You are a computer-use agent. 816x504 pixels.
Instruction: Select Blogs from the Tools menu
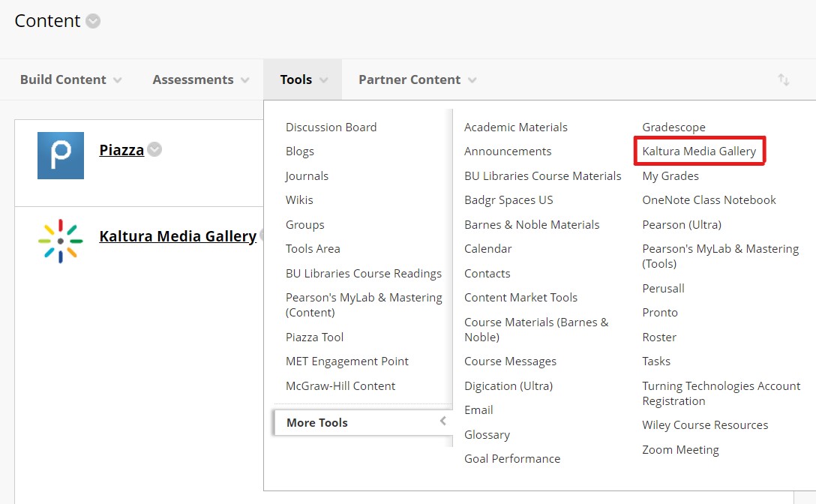(300, 151)
